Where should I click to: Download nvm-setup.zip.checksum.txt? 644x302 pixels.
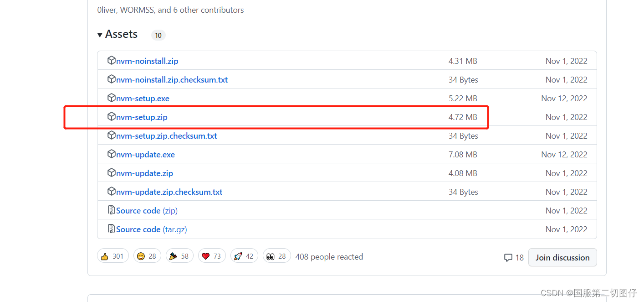(x=166, y=136)
